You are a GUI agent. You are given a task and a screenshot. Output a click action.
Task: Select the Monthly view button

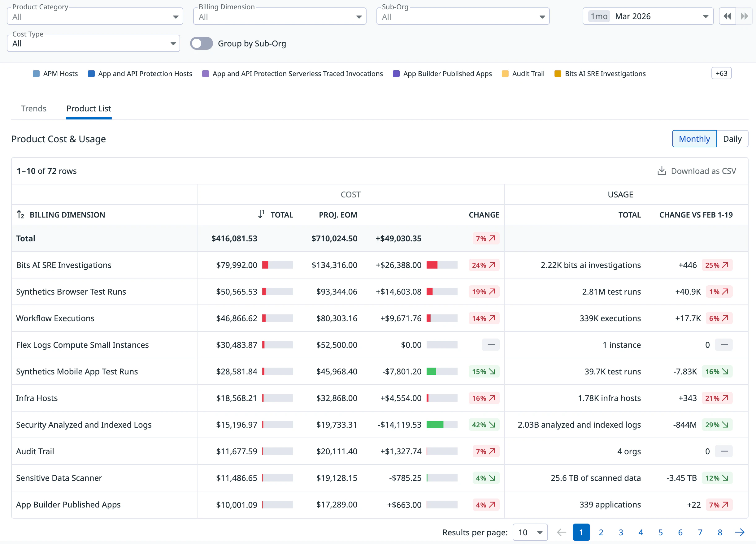click(694, 139)
